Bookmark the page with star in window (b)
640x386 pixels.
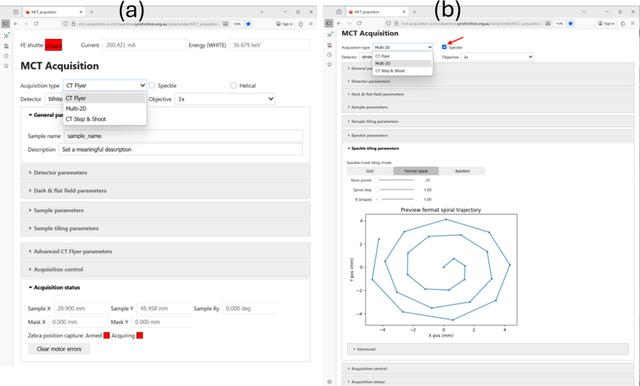pyautogui.click(x=571, y=24)
